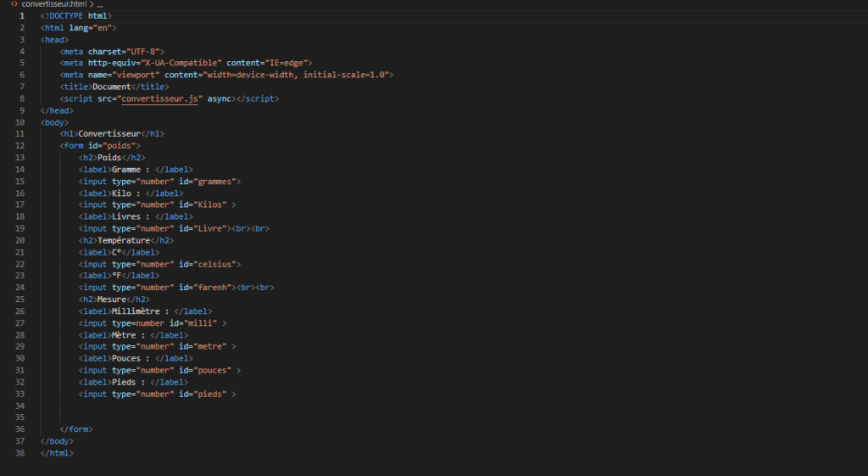Click the id "milli" value
The height and width of the screenshot is (476, 868).
200,323
